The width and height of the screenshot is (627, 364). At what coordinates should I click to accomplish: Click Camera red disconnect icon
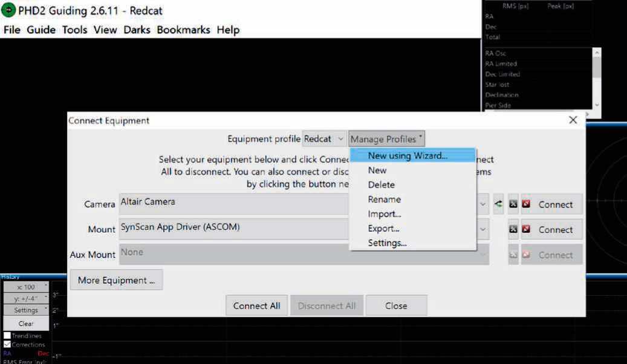point(526,204)
